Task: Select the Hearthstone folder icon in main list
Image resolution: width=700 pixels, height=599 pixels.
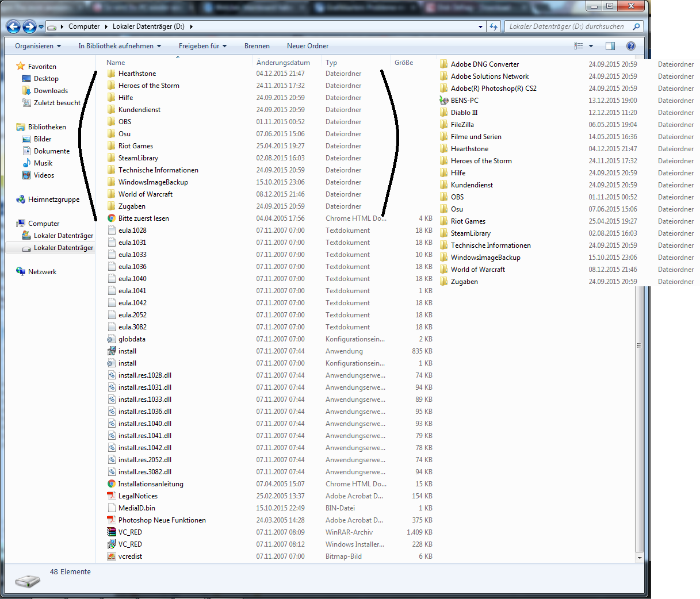Action: click(x=112, y=74)
